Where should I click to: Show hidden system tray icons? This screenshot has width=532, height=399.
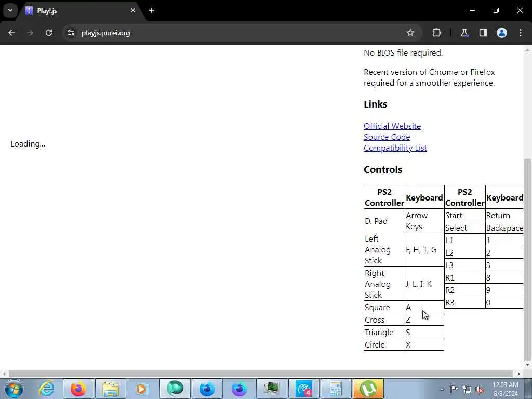(442, 389)
